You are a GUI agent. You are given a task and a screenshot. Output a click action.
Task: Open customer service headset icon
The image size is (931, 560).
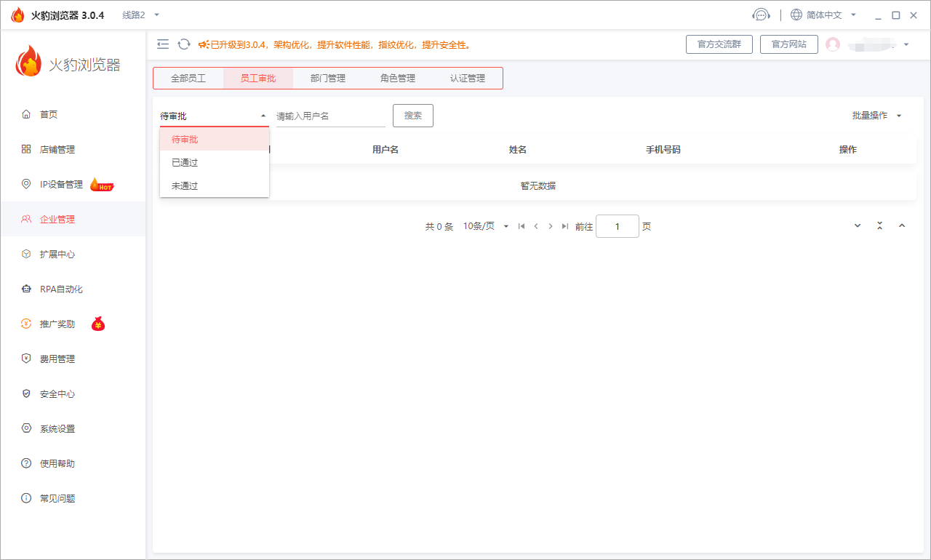[x=761, y=15]
